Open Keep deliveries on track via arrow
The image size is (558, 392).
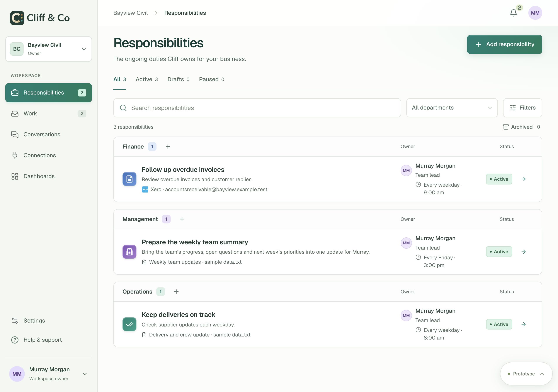click(x=524, y=324)
